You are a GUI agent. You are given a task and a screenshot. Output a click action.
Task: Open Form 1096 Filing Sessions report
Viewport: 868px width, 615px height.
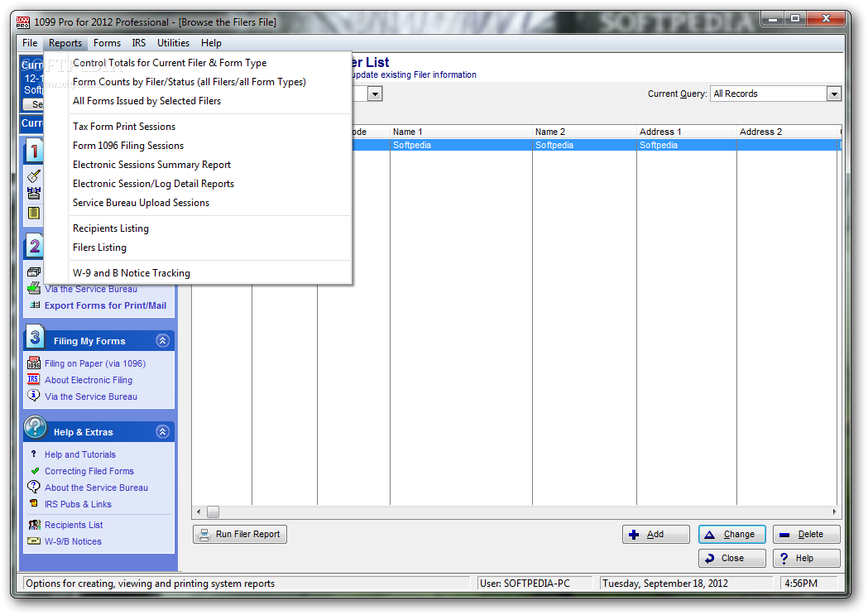point(198,145)
